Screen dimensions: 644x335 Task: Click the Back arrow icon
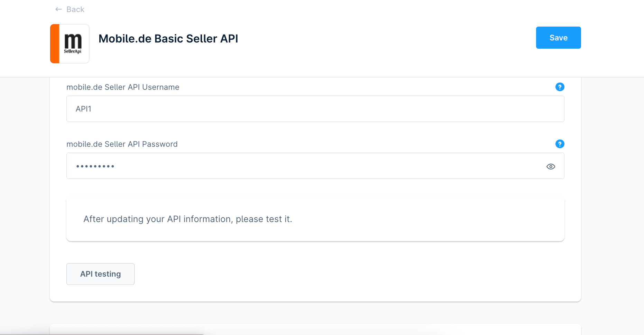(58, 9)
